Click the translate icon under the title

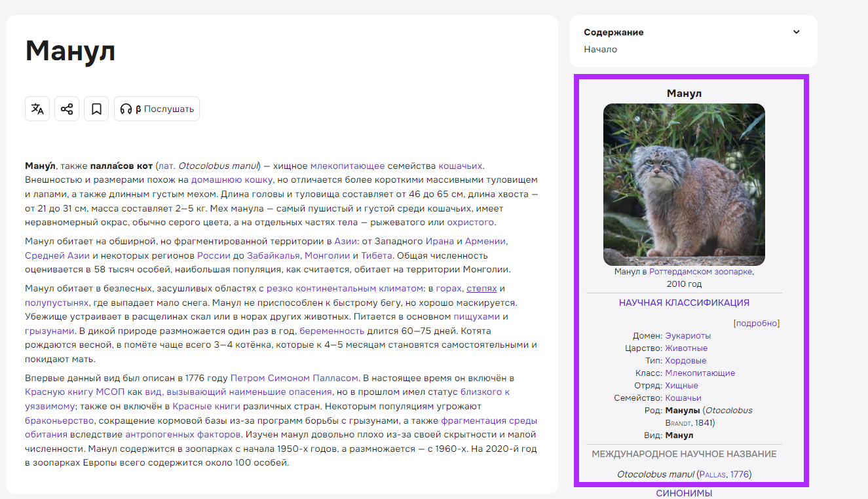pyautogui.click(x=37, y=109)
